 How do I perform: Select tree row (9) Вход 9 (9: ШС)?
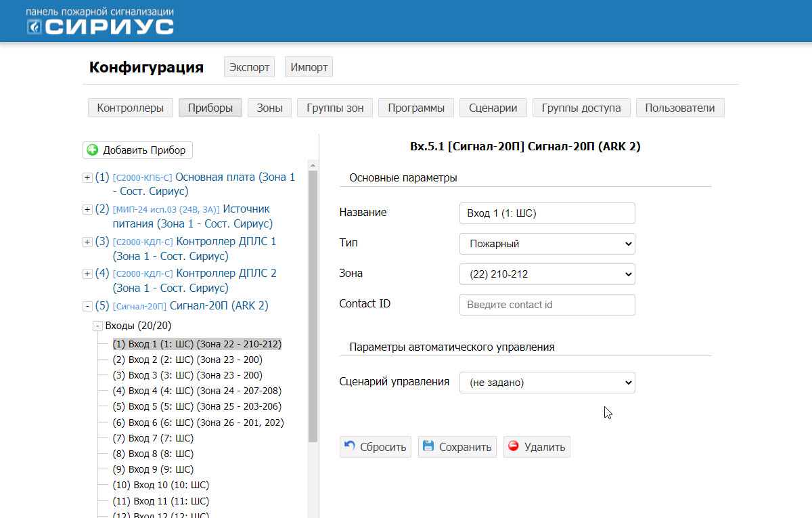pos(153,469)
